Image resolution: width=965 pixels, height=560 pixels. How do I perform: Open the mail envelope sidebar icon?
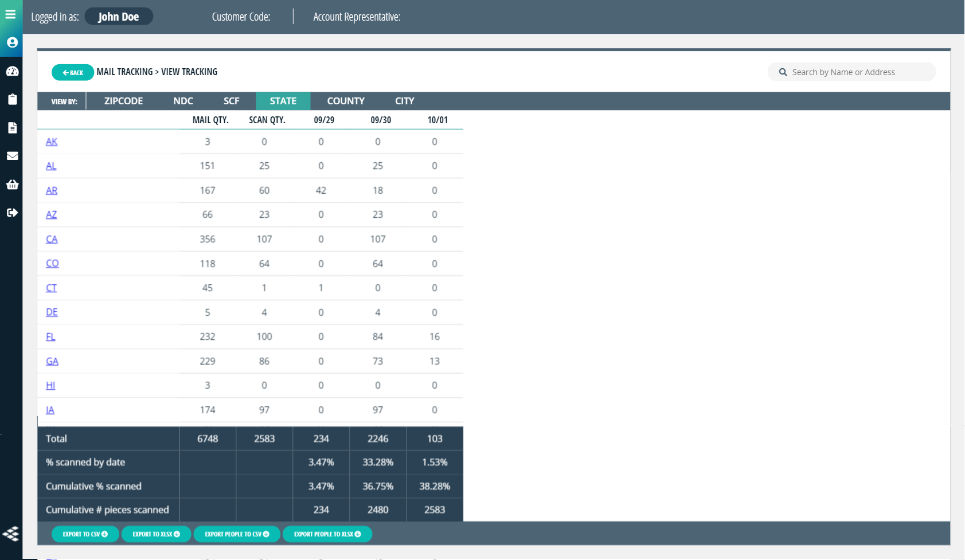click(12, 156)
